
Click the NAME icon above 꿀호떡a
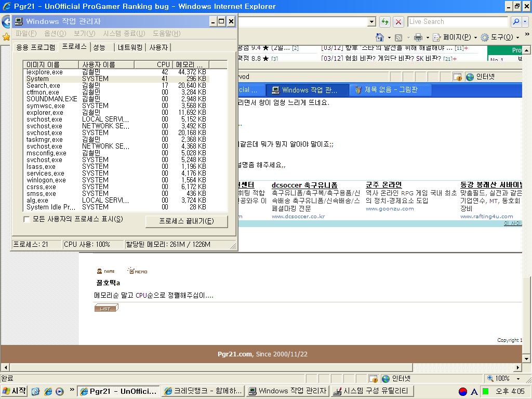click(106, 271)
